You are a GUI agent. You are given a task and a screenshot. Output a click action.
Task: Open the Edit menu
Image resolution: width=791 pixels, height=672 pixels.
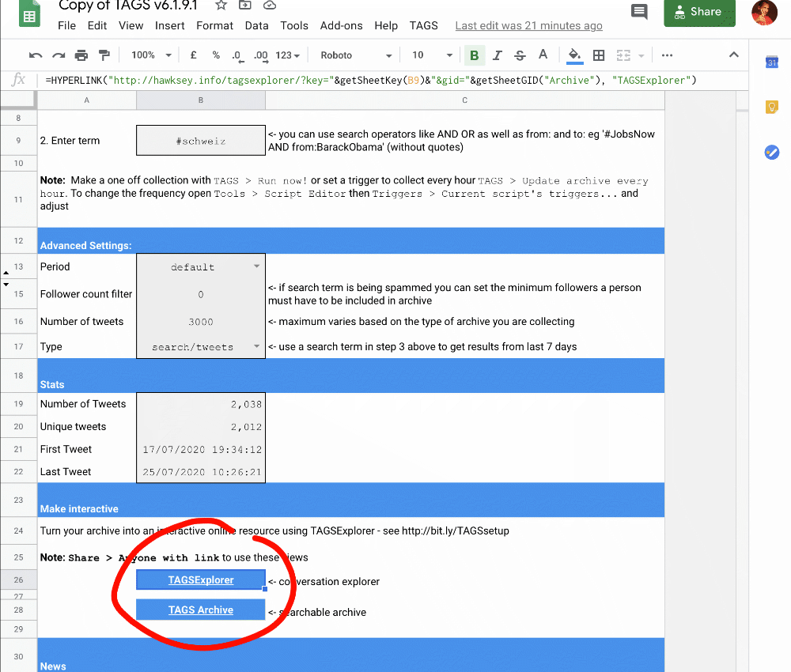(x=97, y=26)
